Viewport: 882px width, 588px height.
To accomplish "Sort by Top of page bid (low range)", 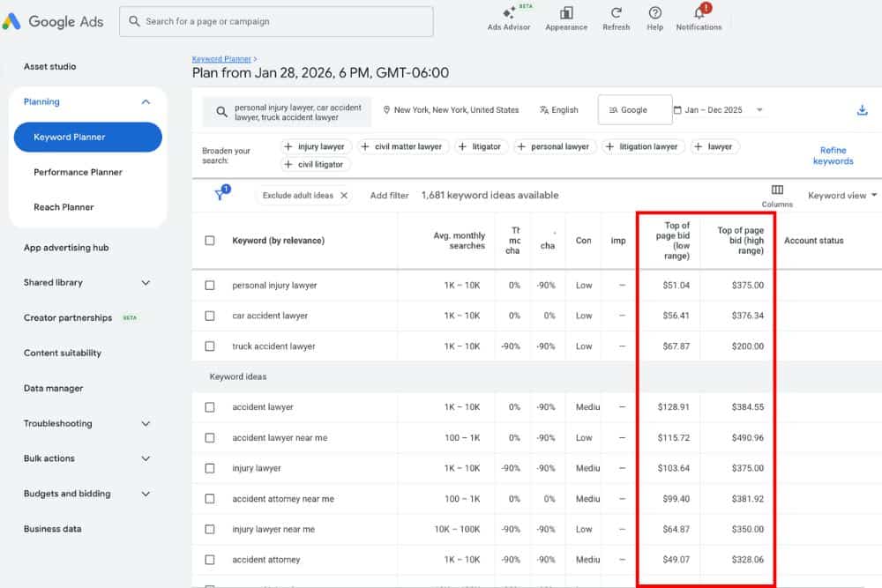I will [x=672, y=241].
